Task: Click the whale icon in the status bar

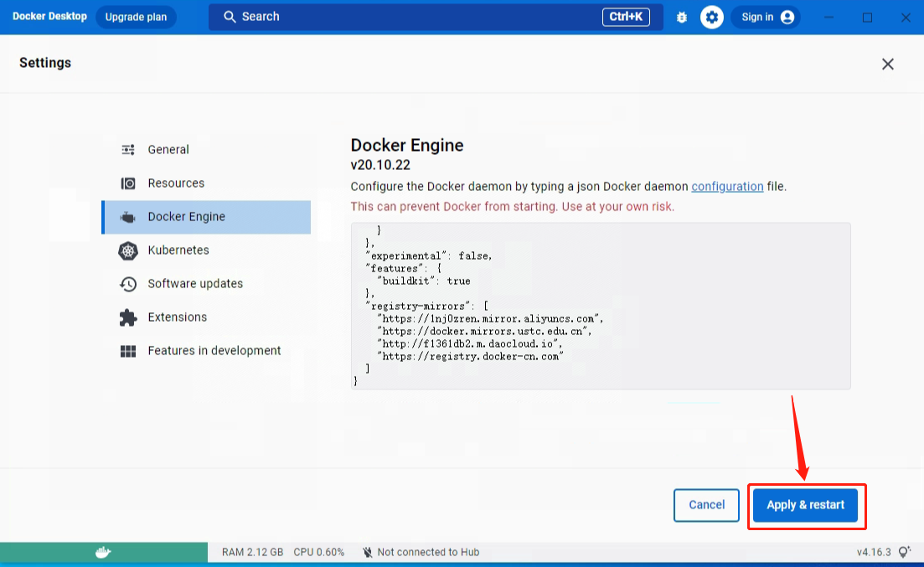Action: 102,552
